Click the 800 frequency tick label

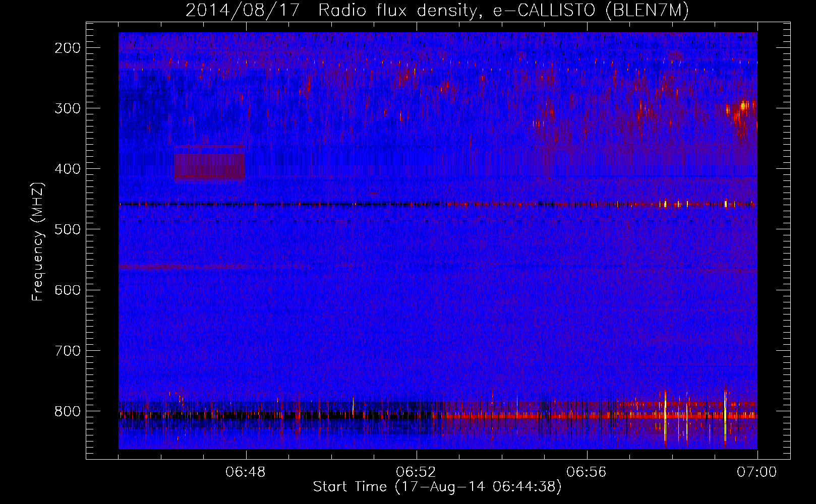[68, 411]
